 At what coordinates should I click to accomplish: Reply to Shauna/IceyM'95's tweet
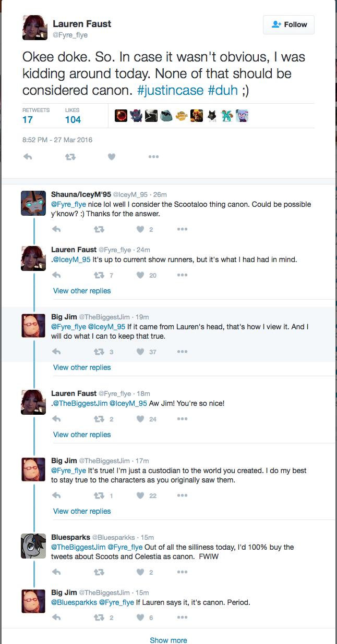tap(57, 229)
